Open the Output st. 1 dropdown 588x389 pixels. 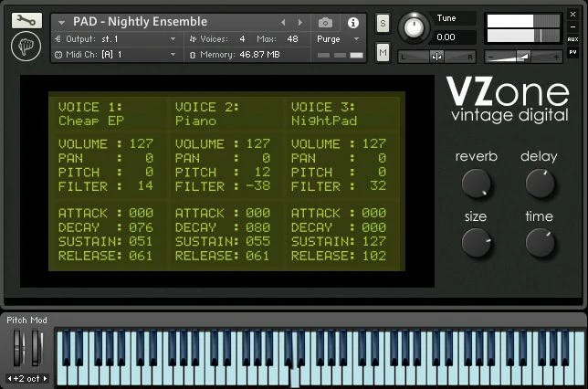(117, 39)
